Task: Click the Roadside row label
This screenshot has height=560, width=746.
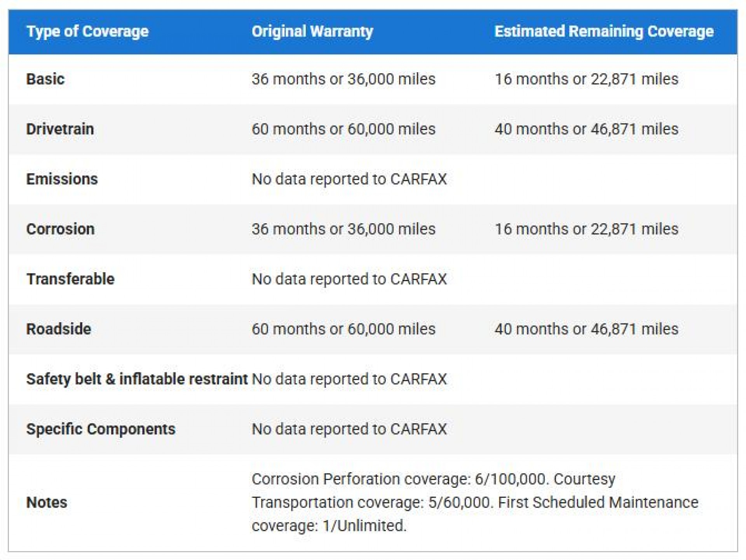Action: [x=59, y=329]
